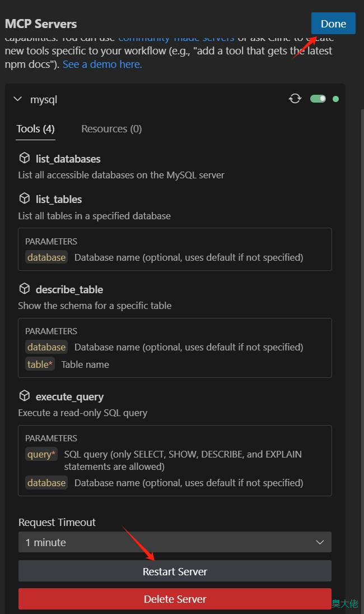The height and width of the screenshot is (614, 364).
Task: Click description 'List all tables in a specified database'
Action: tap(94, 216)
